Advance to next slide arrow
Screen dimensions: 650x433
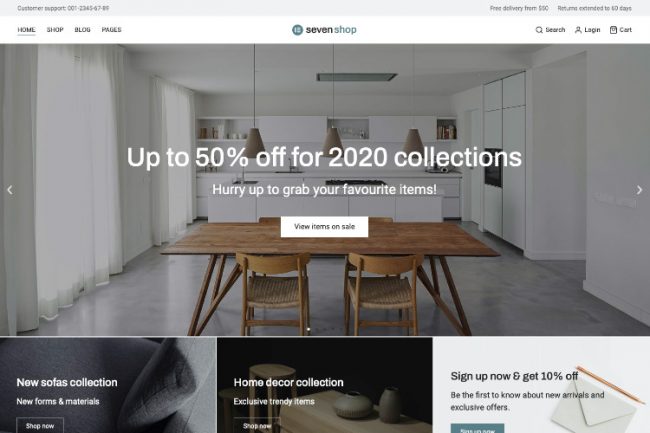click(x=639, y=190)
